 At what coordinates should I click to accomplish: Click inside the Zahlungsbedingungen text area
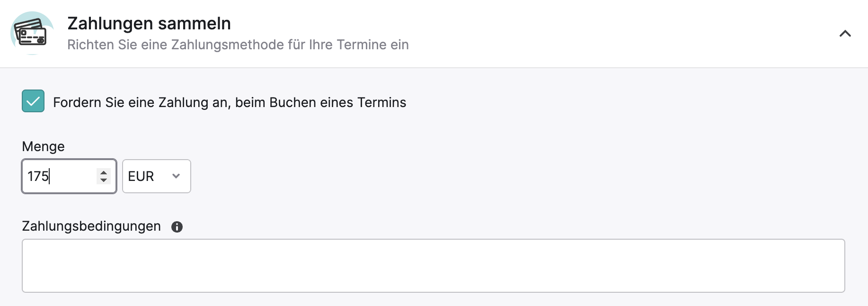pos(434,266)
